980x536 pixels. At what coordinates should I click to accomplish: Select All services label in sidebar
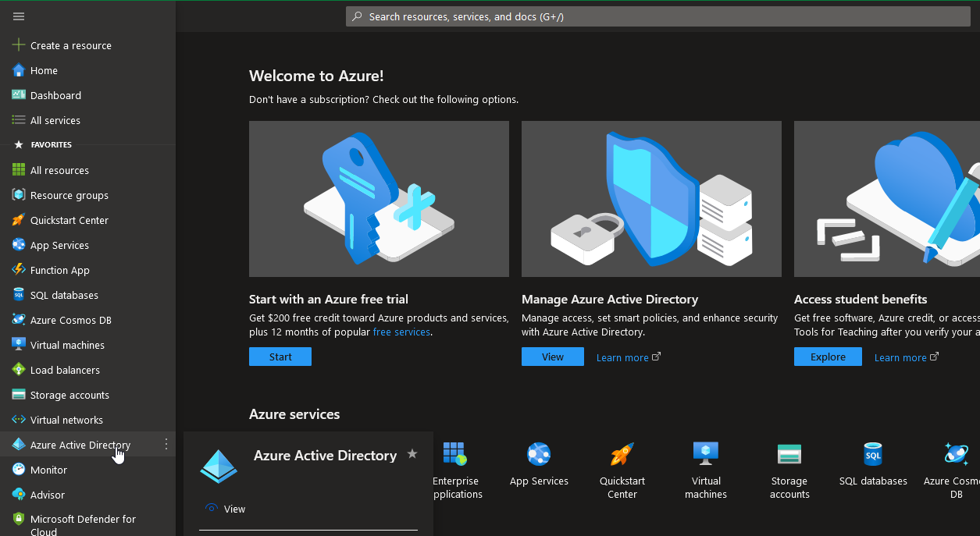pos(55,120)
